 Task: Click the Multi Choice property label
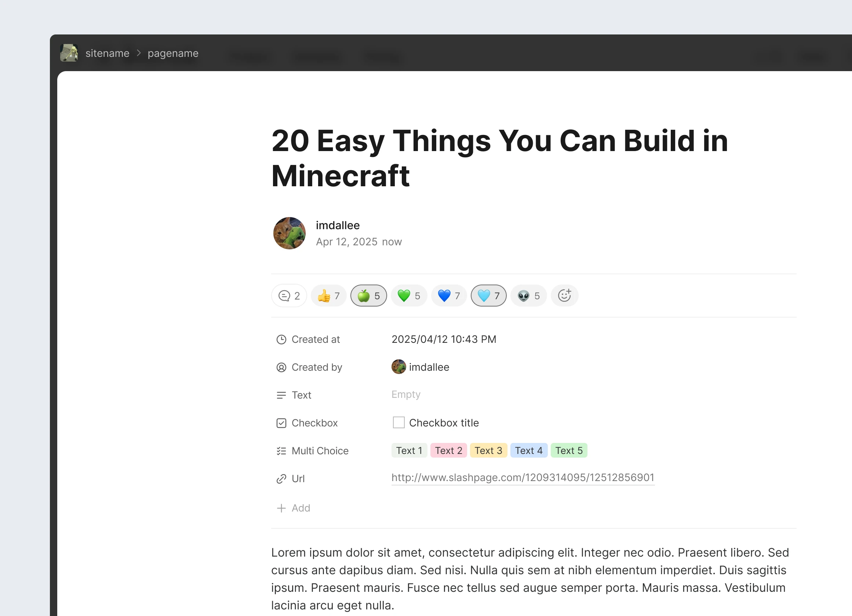320,451
